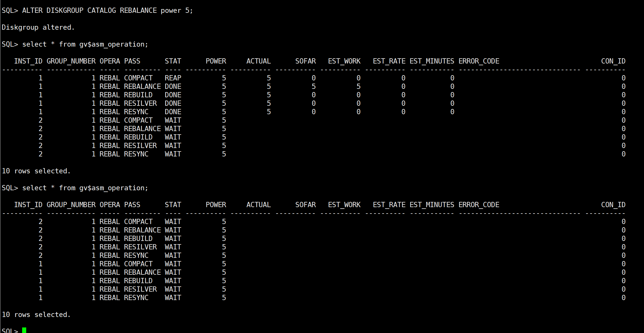Click the second 'select * from gv$asm_operation' command
This screenshot has width=644, height=333.
click(x=85, y=188)
